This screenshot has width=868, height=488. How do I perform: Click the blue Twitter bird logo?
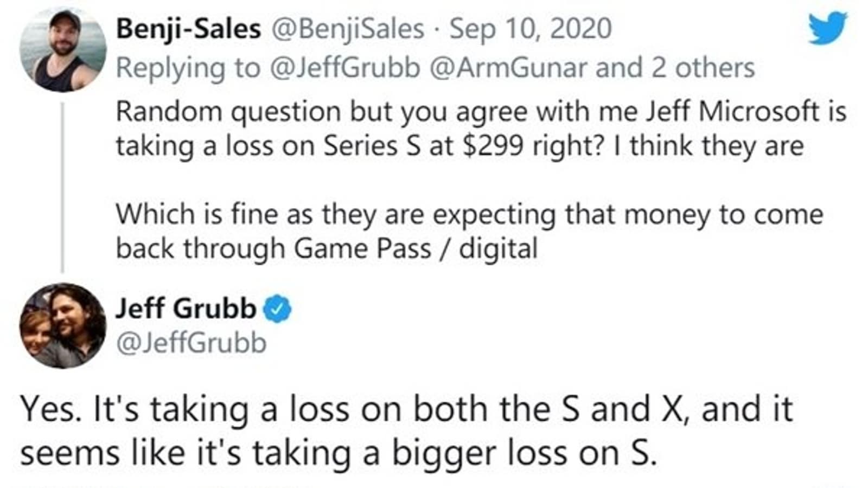coord(827,29)
